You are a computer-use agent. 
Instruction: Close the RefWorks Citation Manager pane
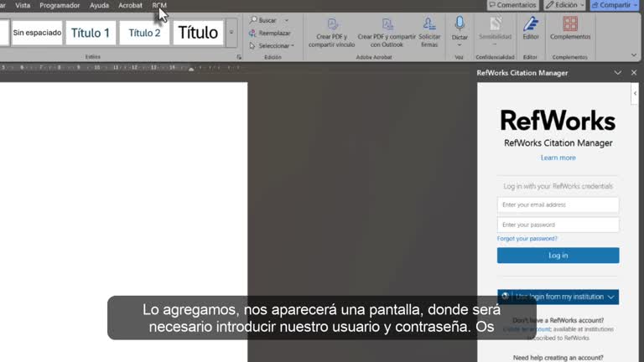coord(634,73)
